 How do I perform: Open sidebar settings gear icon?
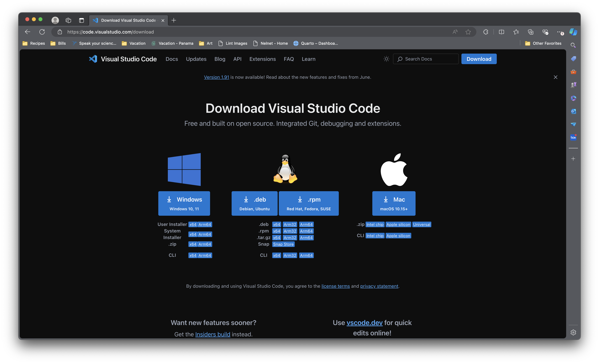point(573,332)
